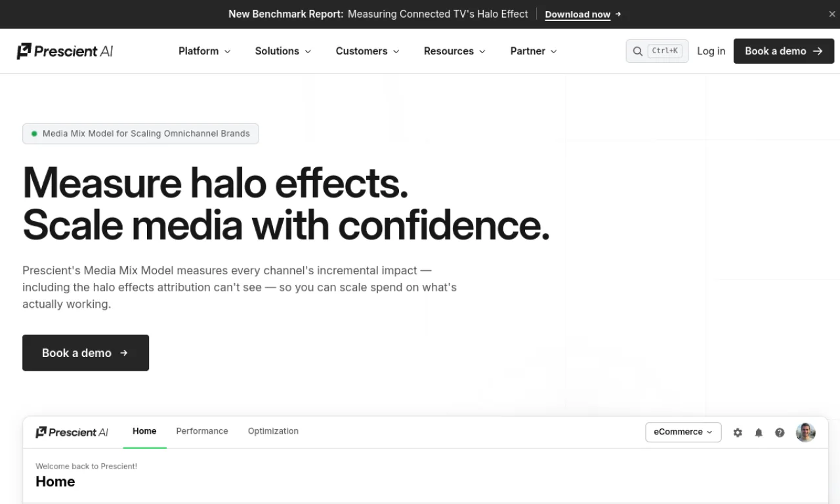Click the 'Home' heading in dashboard
The image size is (840, 504).
click(55, 482)
